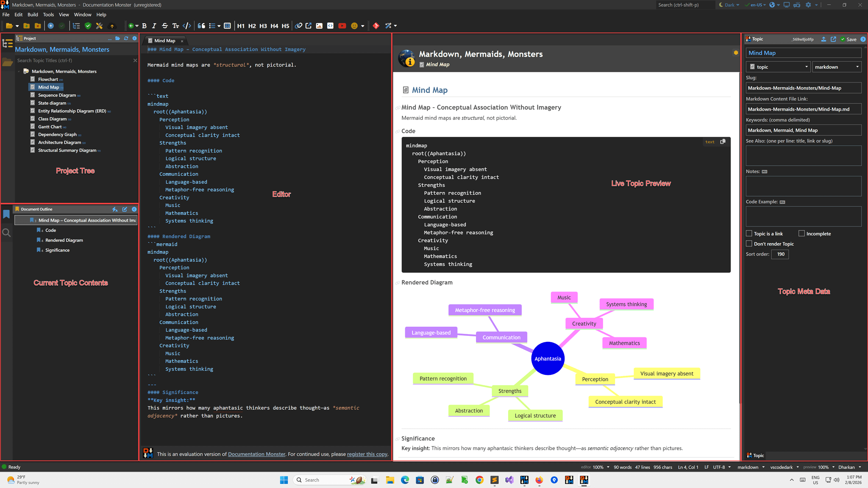Insert a table with the table icon
868x488 pixels.
[x=227, y=26]
